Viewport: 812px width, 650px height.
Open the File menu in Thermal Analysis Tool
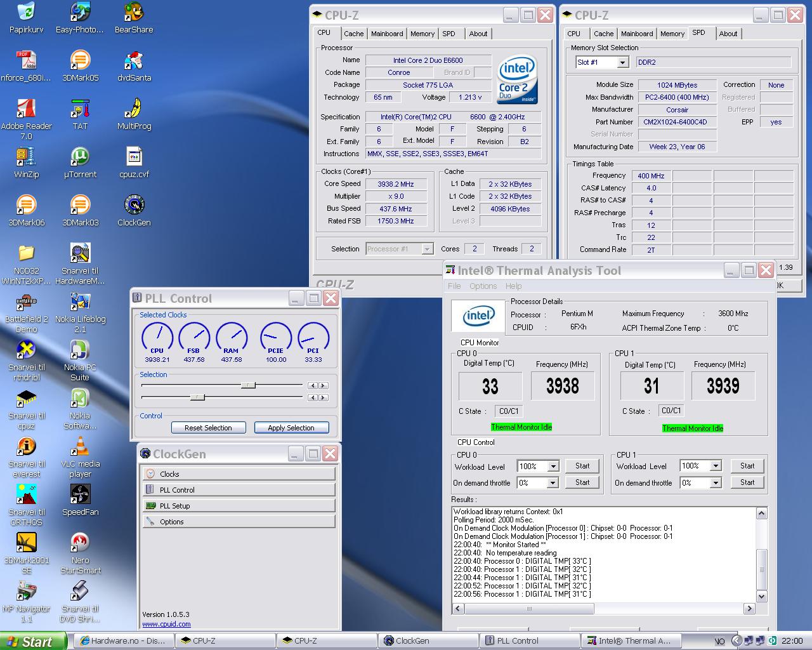454,286
